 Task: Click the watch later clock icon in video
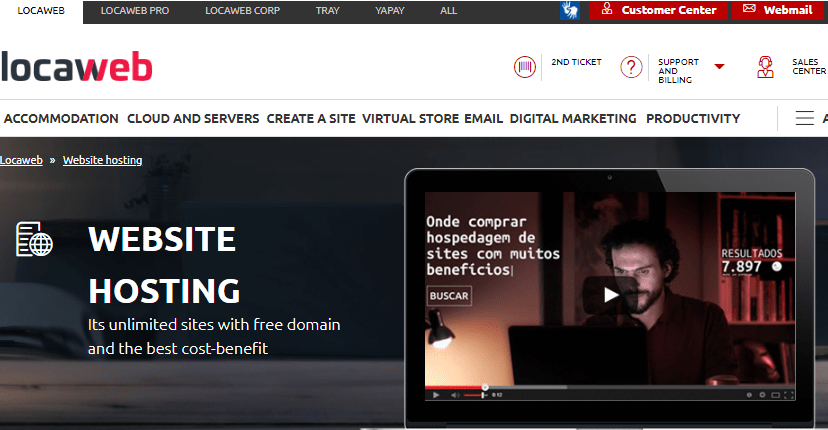749,395
